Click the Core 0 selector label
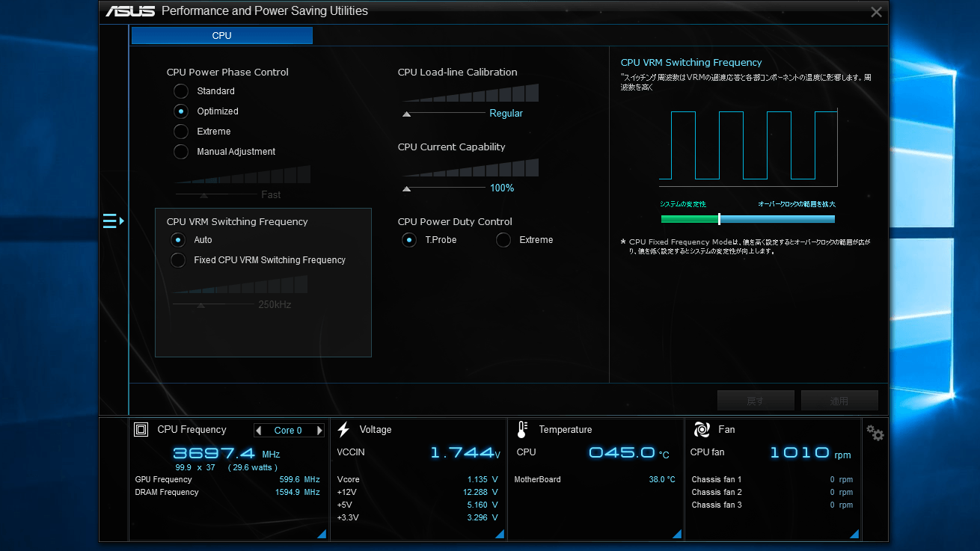Viewport: 980px width, 551px height. point(288,431)
